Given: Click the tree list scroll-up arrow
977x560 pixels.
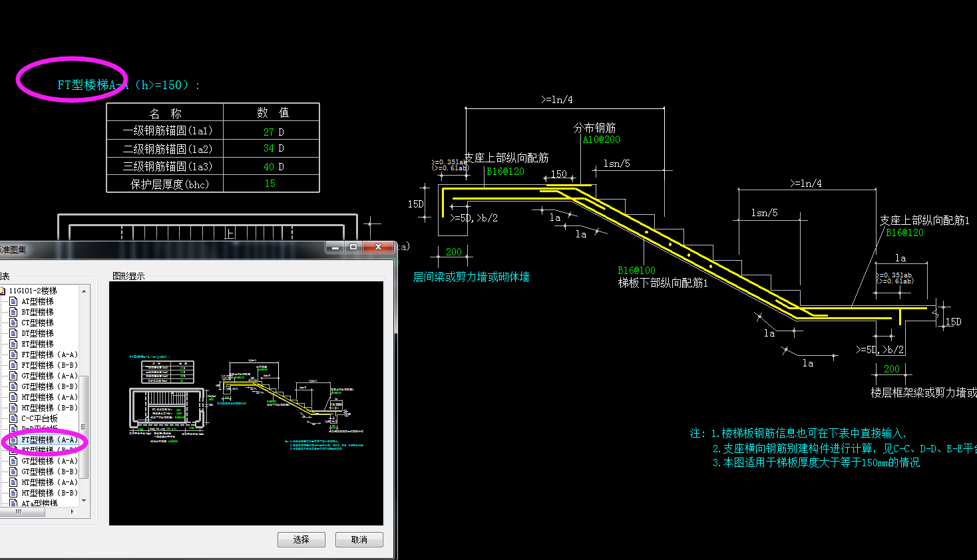Looking at the screenshot, I should (84, 291).
